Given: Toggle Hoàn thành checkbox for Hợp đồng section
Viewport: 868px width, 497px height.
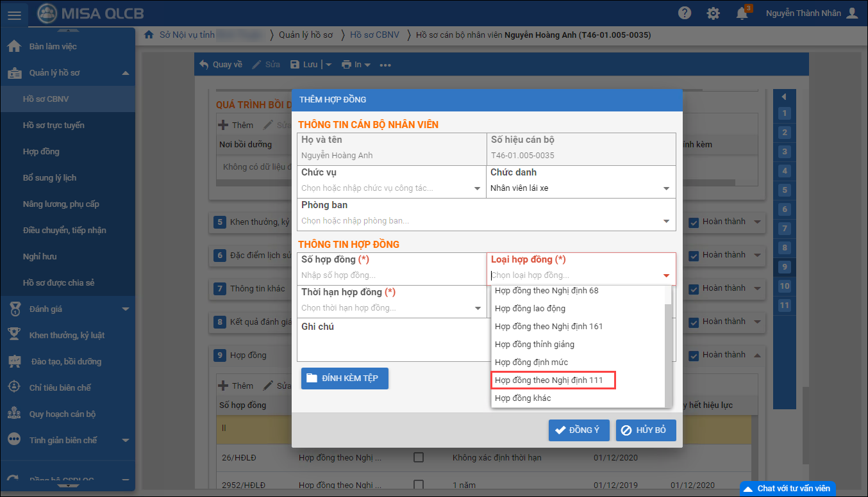Looking at the screenshot, I should point(694,355).
